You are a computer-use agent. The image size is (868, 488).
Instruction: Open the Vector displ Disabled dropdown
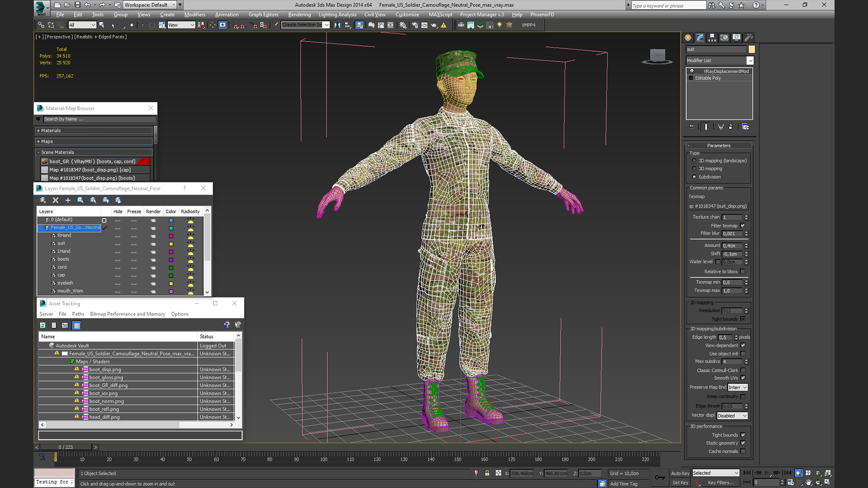(732, 416)
